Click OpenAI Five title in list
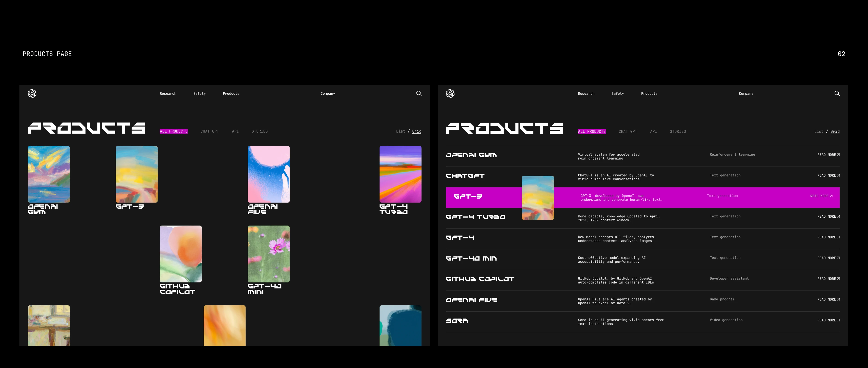This screenshot has height=368, width=868. click(x=471, y=300)
